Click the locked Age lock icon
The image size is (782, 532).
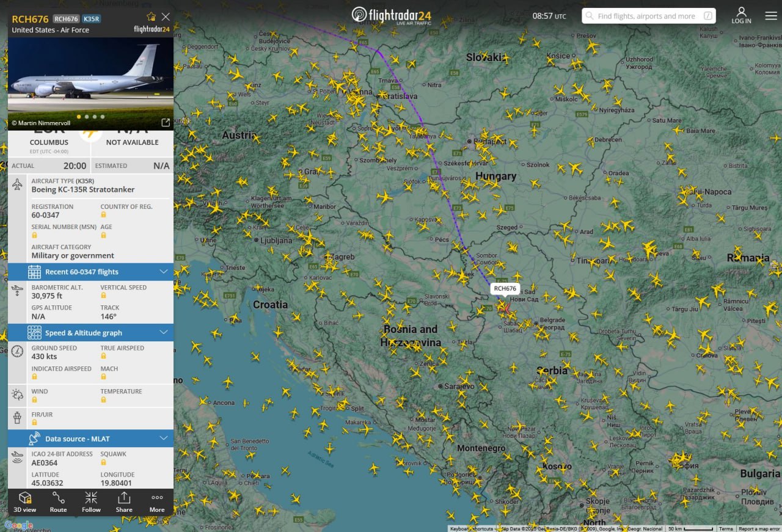click(x=104, y=235)
